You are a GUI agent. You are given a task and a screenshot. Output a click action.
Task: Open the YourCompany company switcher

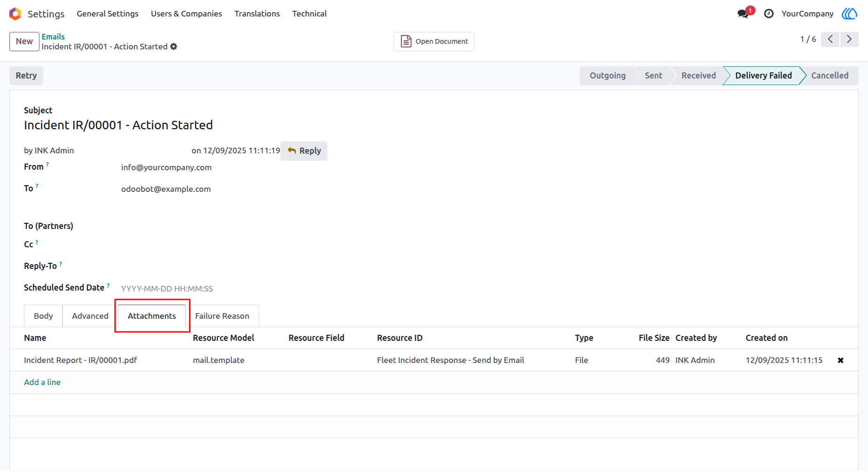click(x=807, y=14)
